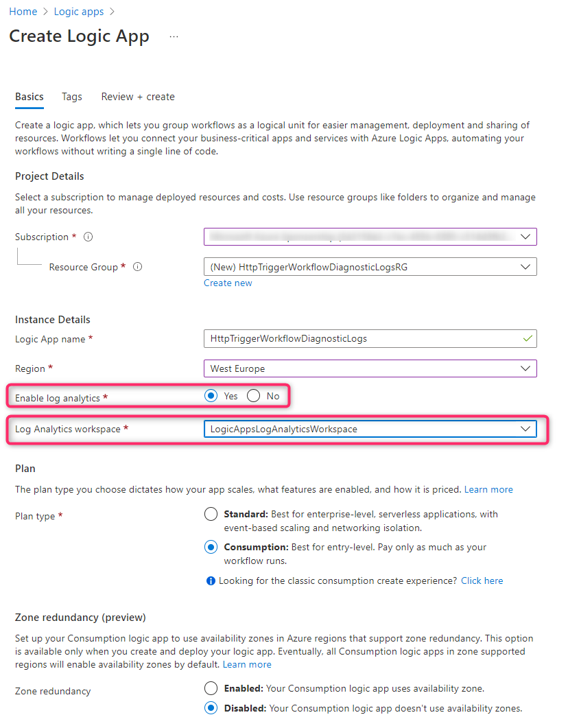
Task: Enable zone redundancy
Action: (211, 688)
